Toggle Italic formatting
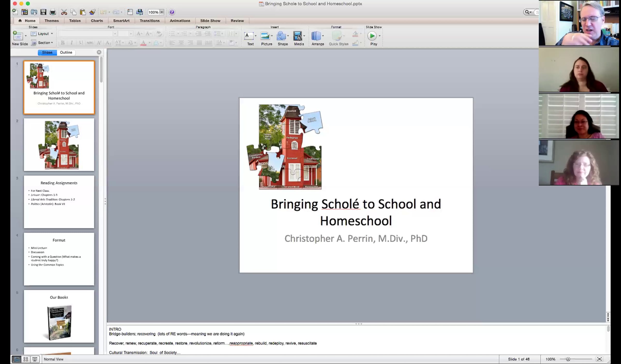621x364 pixels. point(72,43)
